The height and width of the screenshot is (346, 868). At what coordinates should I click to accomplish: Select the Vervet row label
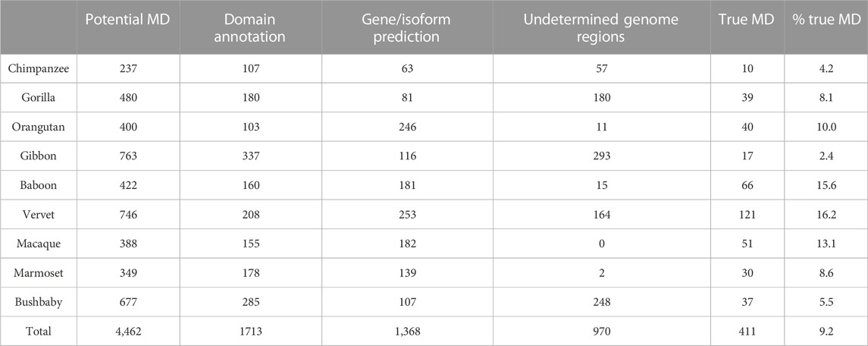tap(24, 215)
